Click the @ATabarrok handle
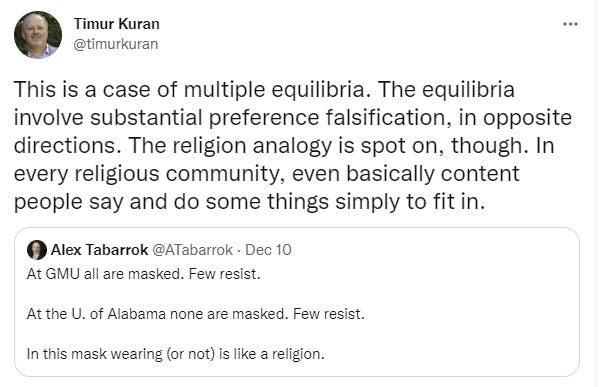Screen dimensions: 603x387 pyautogui.click(x=193, y=250)
